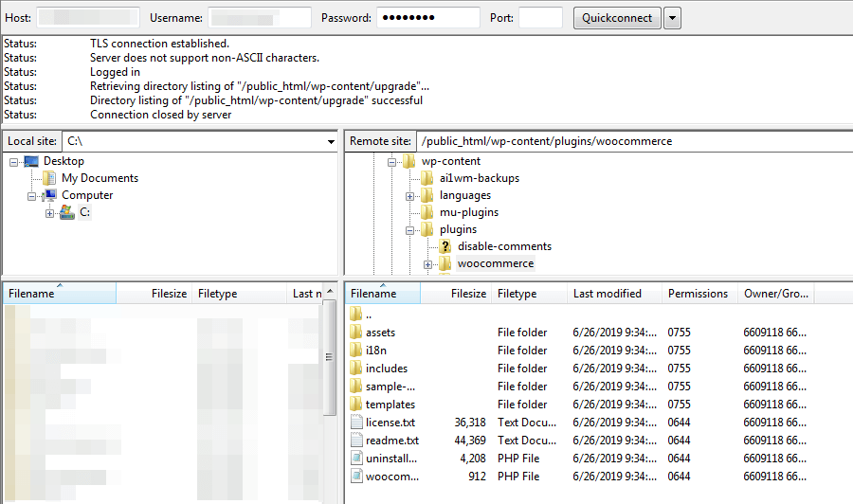Open the Quickconnect history dropdown arrow

(672, 18)
